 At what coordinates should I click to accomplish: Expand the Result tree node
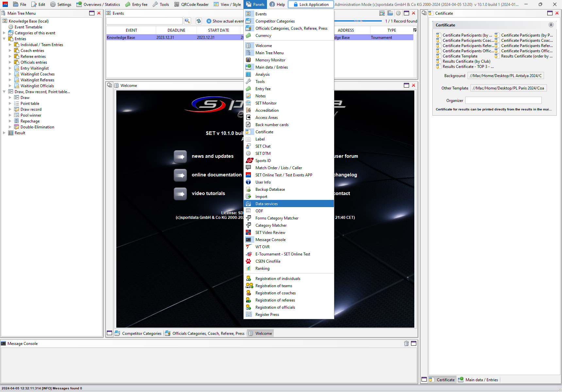coord(4,133)
